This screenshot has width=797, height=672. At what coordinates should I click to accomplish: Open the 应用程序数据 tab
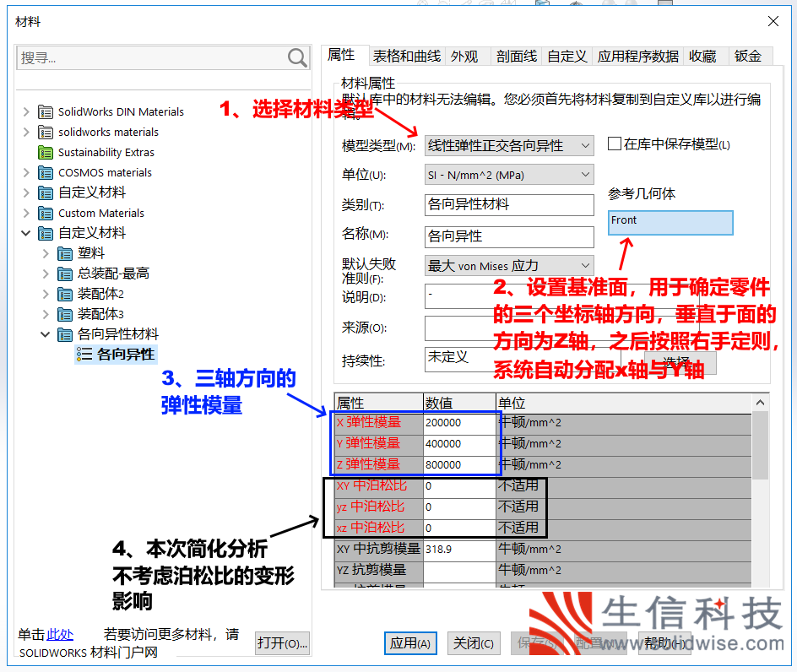tap(638, 56)
